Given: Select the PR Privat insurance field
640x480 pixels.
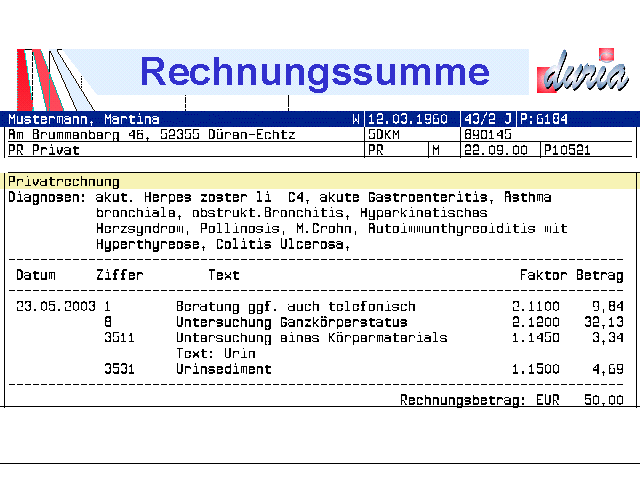Looking at the screenshot, I should tap(44, 150).
